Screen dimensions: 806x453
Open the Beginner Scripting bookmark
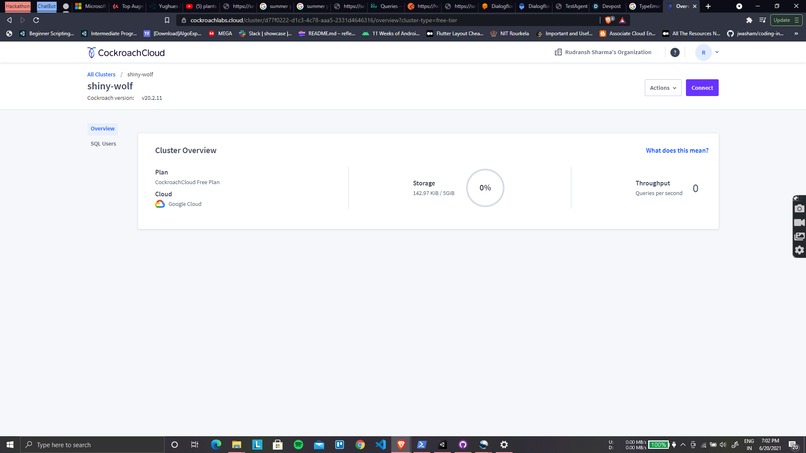47,33
